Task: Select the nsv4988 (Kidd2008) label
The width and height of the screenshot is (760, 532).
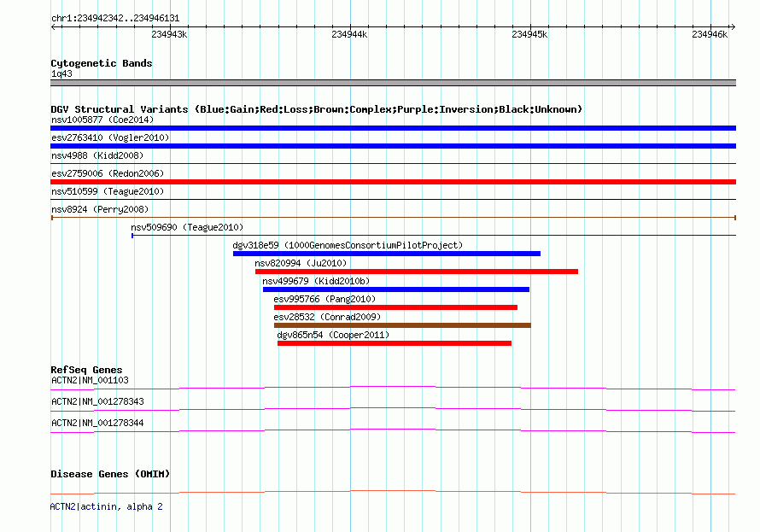Action: point(97,155)
